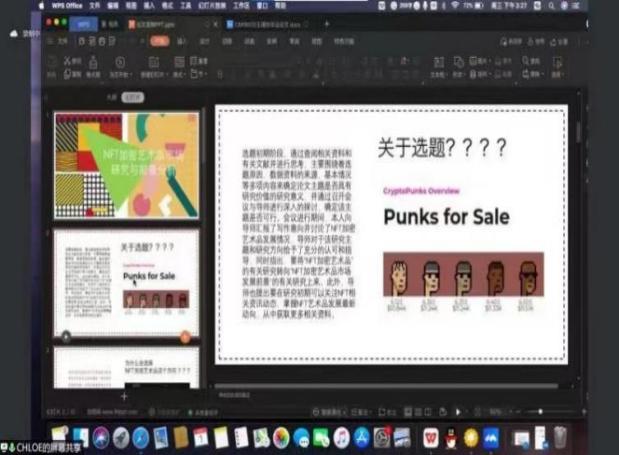Click the Reset slide icon in ribbon
The height and width of the screenshot is (455, 619).
[x=195, y=60]
